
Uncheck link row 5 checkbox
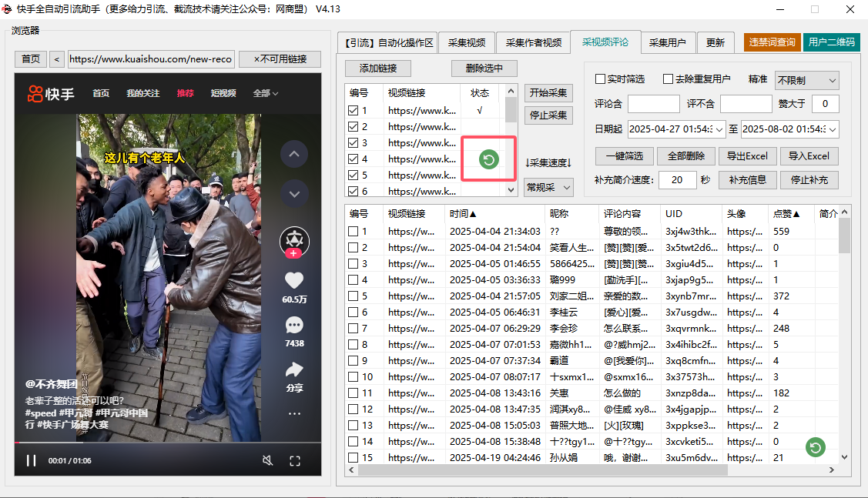pos(354,175)
